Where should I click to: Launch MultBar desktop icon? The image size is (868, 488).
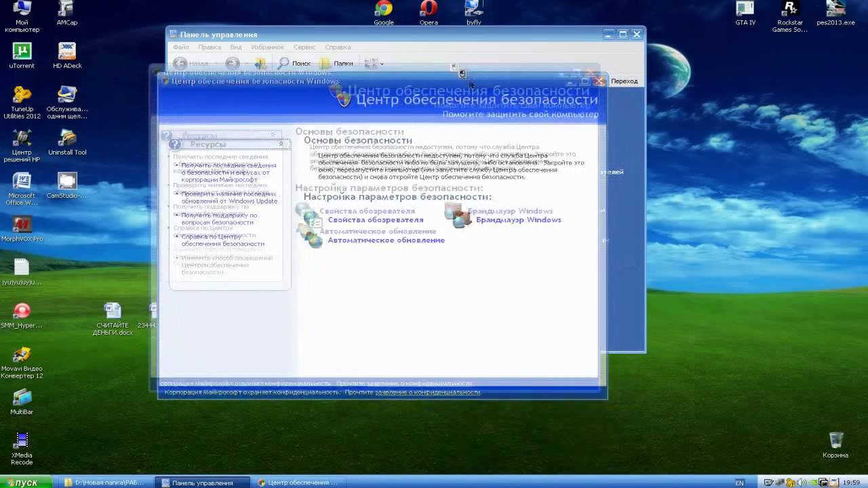point(22,403)
